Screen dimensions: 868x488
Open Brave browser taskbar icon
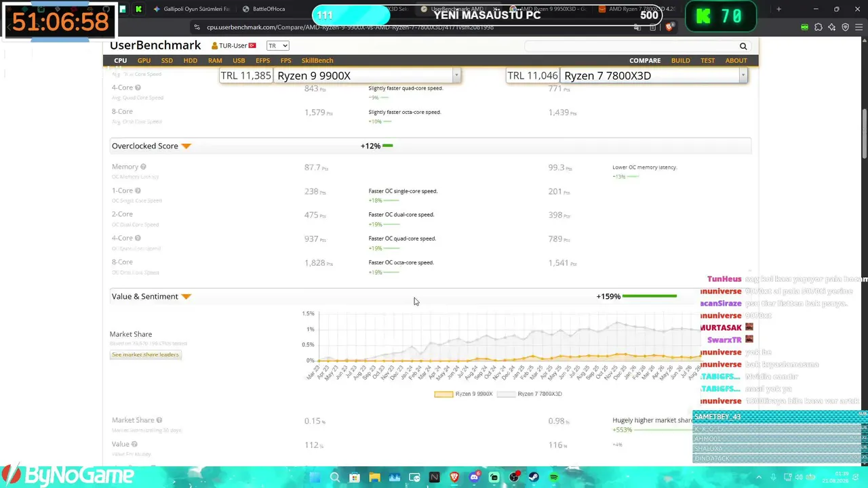(454, 477)
